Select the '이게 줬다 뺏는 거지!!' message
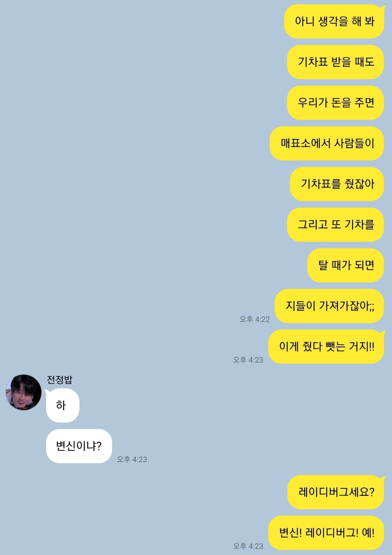This screenshot has width=392, height=555. click(326, 347)
